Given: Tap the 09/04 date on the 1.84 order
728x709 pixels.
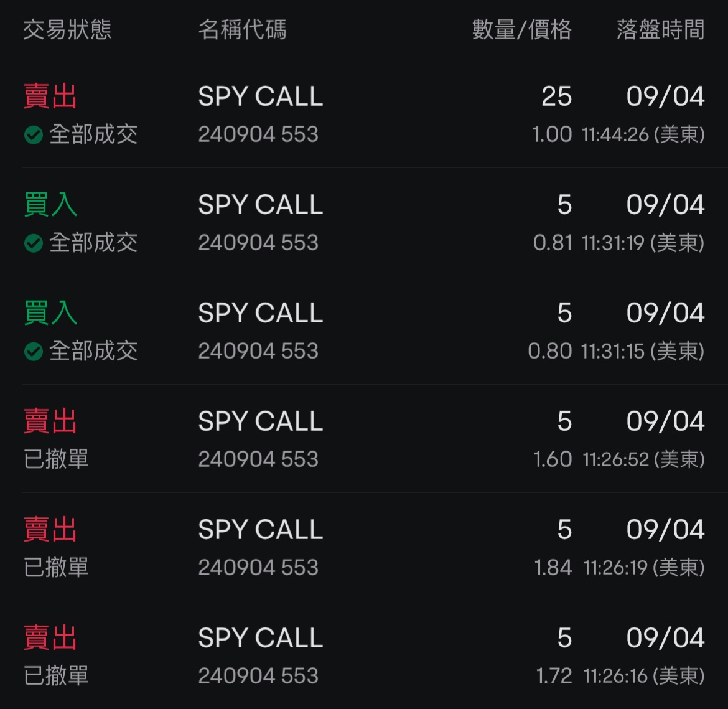Looking at the screenshot, I should (665, 530).
